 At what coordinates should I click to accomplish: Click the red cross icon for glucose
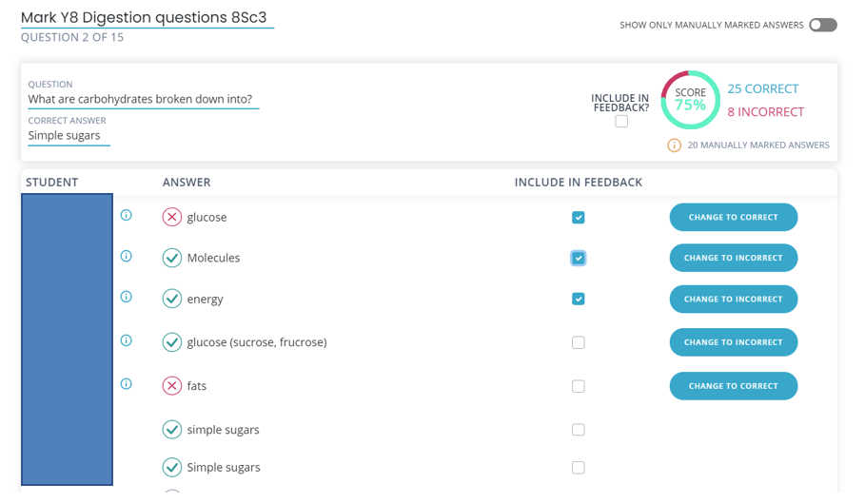pyautogui.click(x=171, y=217)
